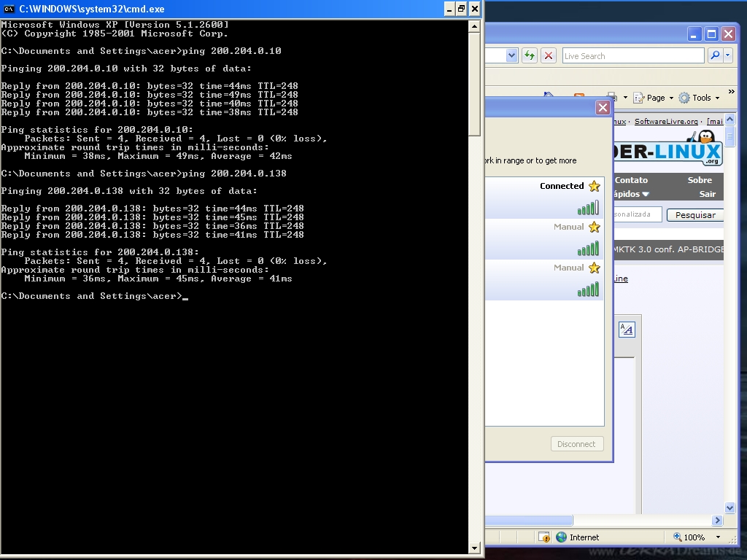Click the 100% zoom level button
This screenshot has height=560, width=747.
[x=689, y=537]
